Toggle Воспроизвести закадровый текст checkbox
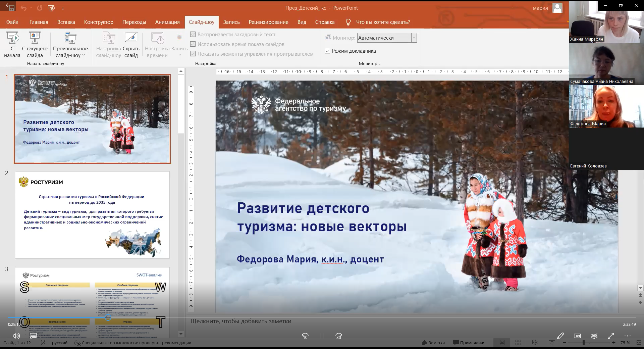644x349 pixels. point(193,35)
